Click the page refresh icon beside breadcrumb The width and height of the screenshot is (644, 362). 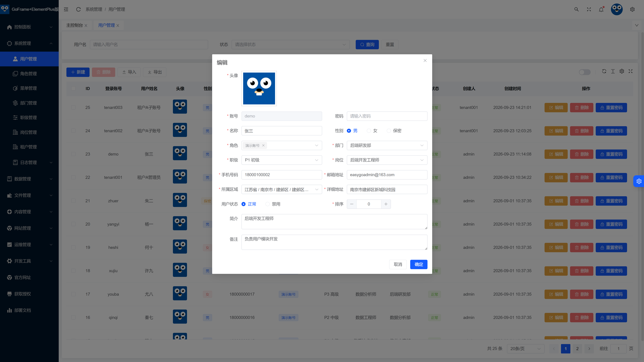click(x=78, y=9)
